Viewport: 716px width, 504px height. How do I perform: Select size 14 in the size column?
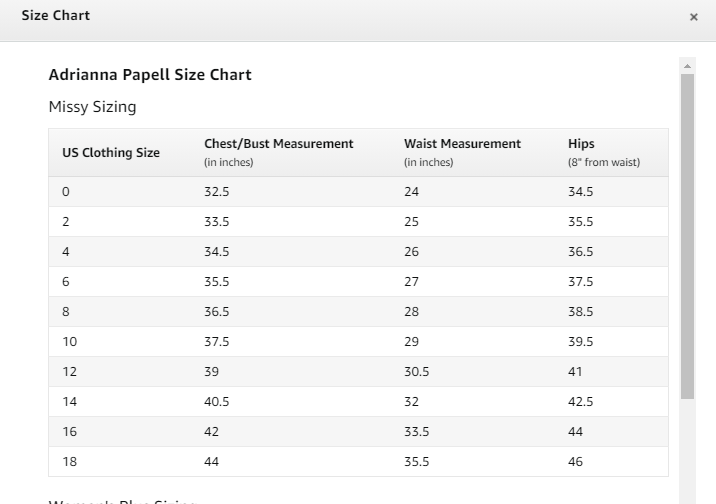pyautogui.click(x=69, y=402)
